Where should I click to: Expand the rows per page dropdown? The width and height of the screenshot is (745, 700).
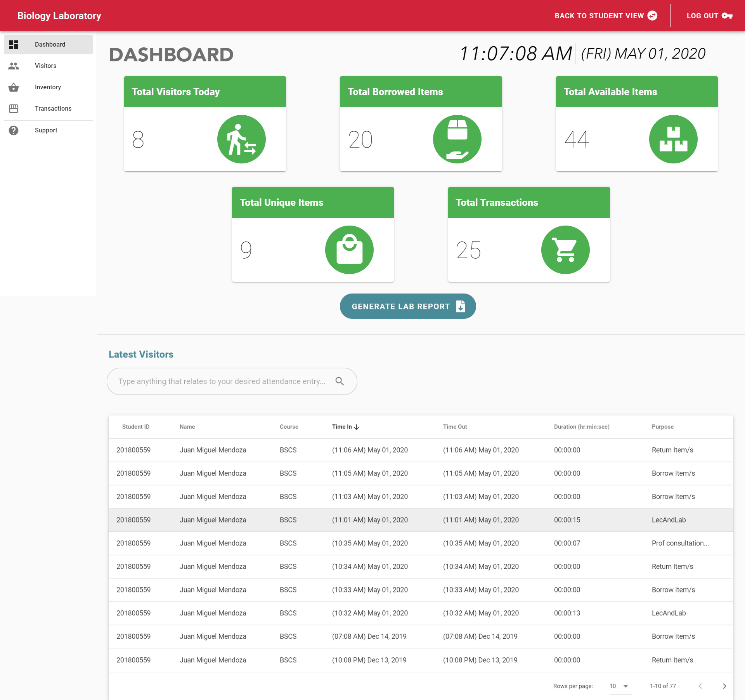tap(619, 686)
